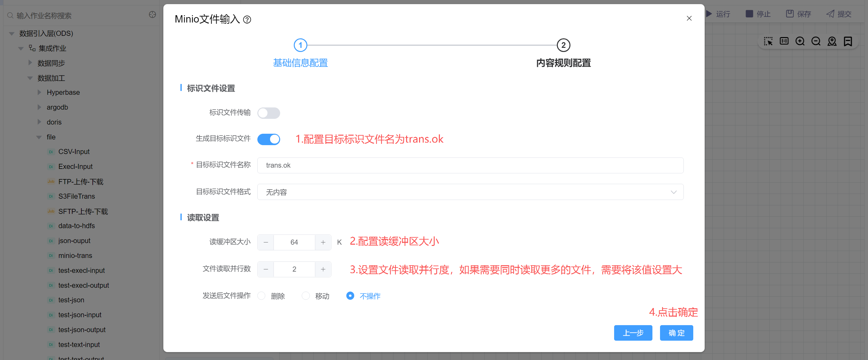Click the 确定 confirm button
This screenshot has height=360, width=868.
tap(676, 333)
